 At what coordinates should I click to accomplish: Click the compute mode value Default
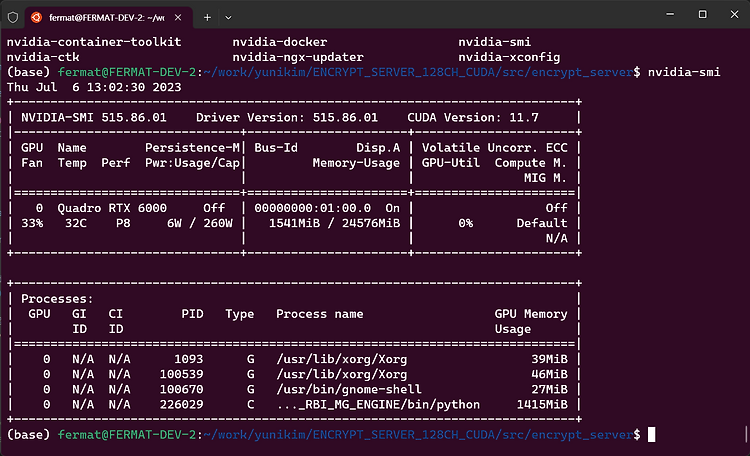click(x=542, y=223)
